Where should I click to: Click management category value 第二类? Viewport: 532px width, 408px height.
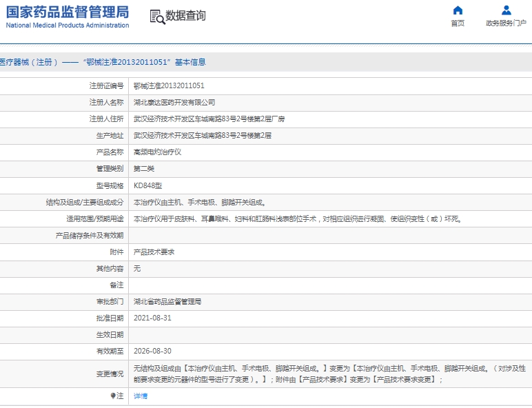point(144,169)
